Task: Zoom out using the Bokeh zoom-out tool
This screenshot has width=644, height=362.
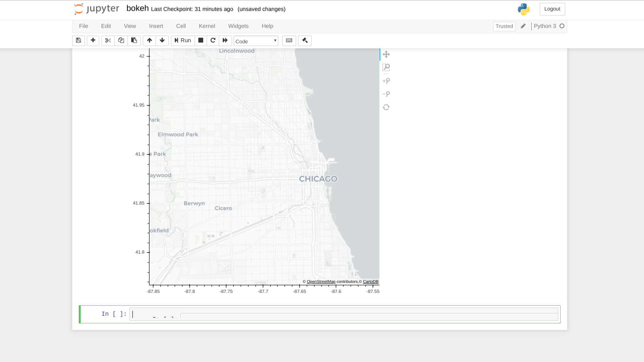Action: pos(386,93)
